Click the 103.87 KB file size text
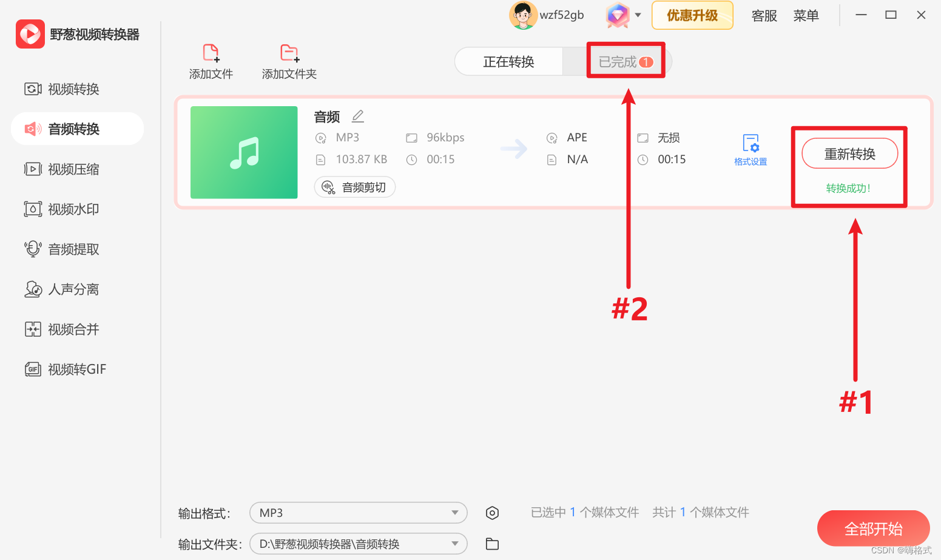This screenshot has width=941, height=560. click(362, 160)
